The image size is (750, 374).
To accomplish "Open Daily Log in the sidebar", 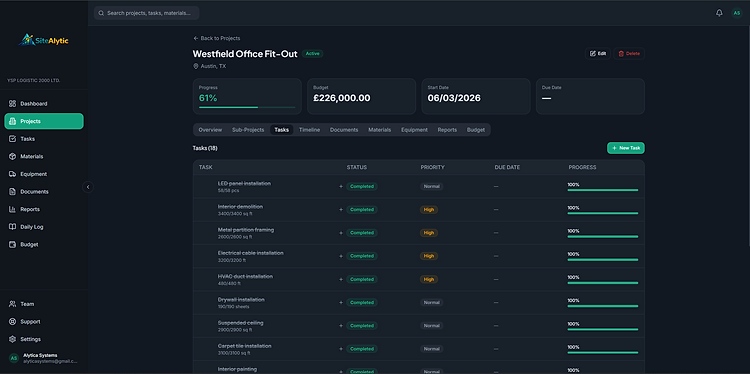I will click(44, 227).
